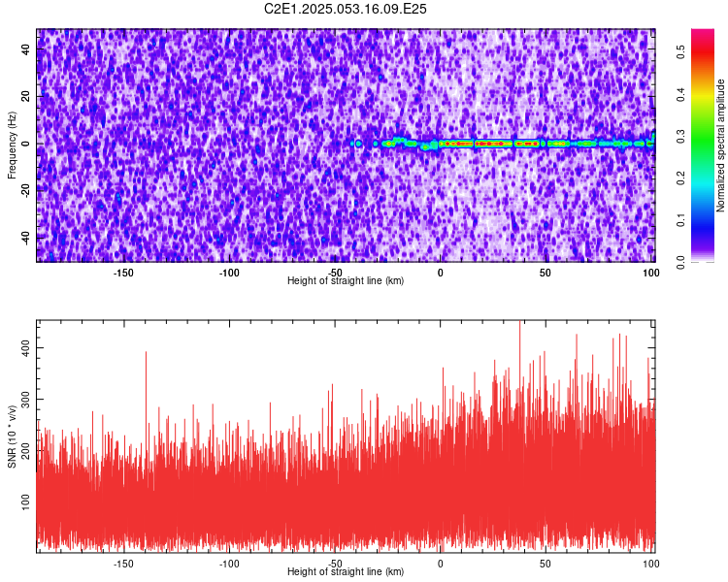
Task: Click the Normalized spectral amplitude label
Action: point(720,145)
